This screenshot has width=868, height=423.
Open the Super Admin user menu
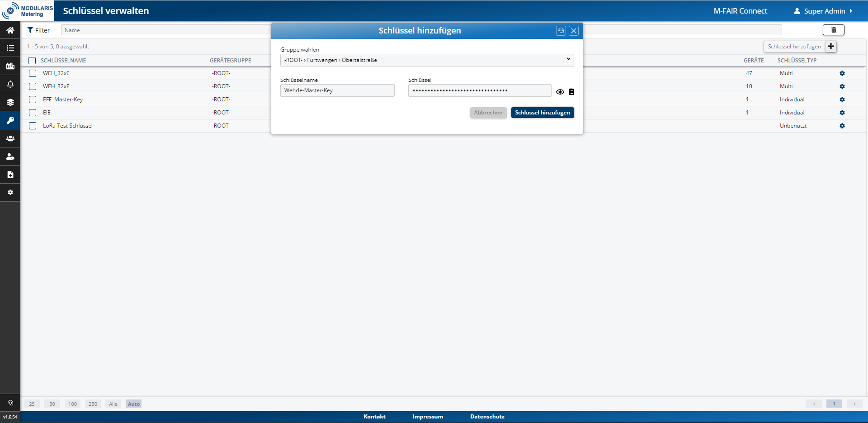click(823, 11)
